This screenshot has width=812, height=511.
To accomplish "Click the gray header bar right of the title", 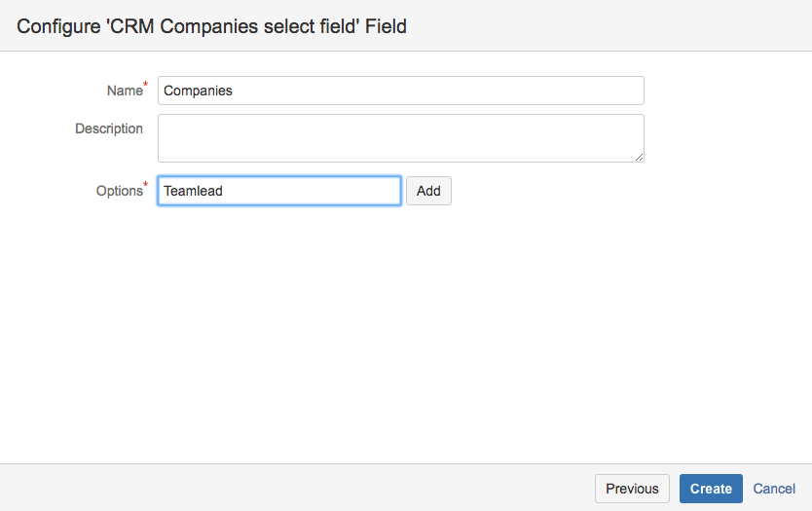I will [604, 26].
